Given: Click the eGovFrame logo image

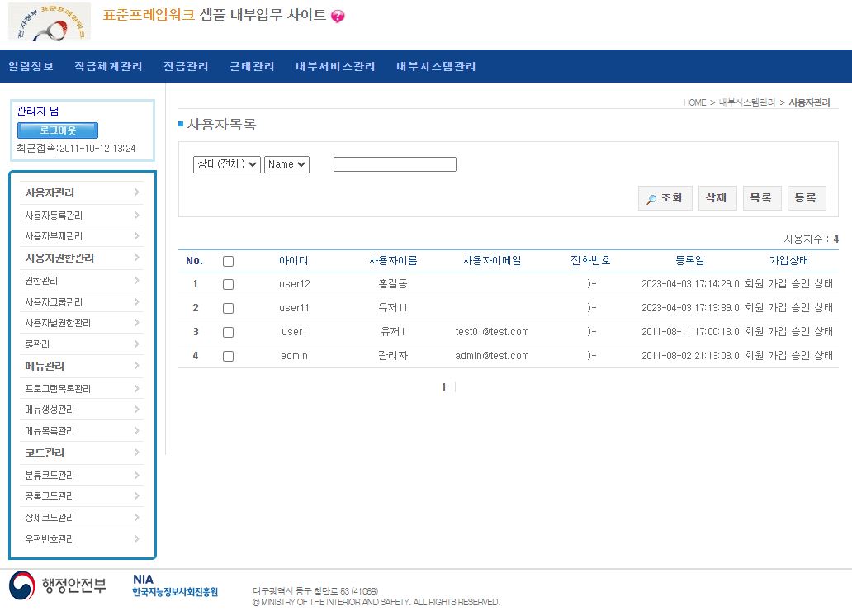Looking at the screenshot, I should [50, 22].
